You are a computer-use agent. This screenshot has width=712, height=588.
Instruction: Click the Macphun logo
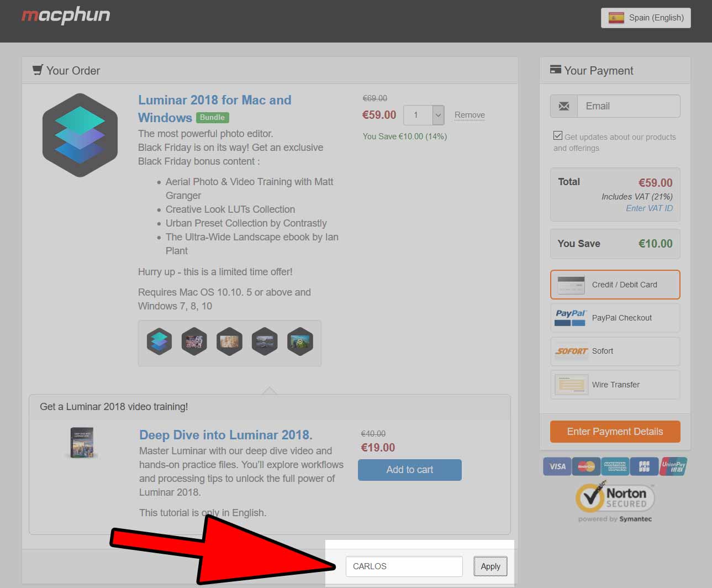pos(66,16)
